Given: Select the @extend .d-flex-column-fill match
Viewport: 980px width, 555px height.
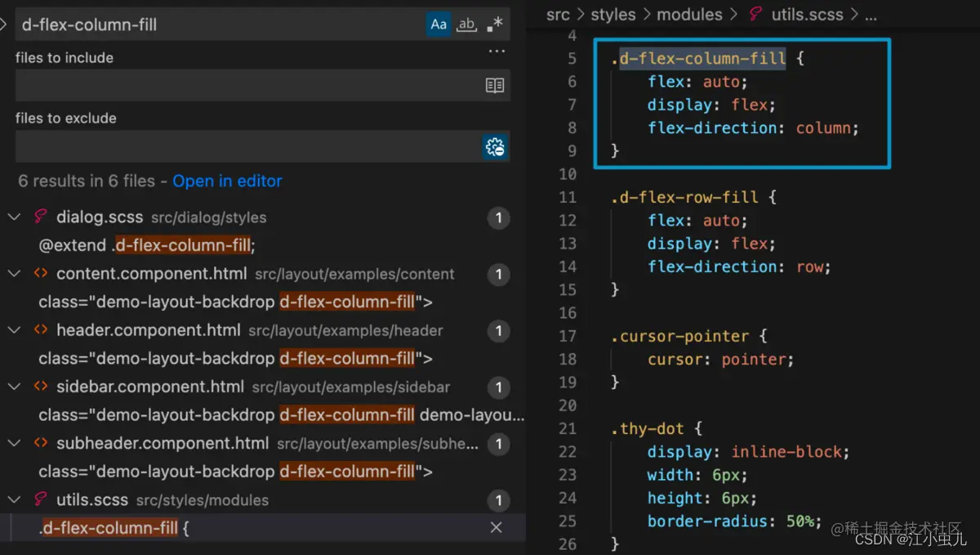Looking at the screenshot, I should 147,245.
